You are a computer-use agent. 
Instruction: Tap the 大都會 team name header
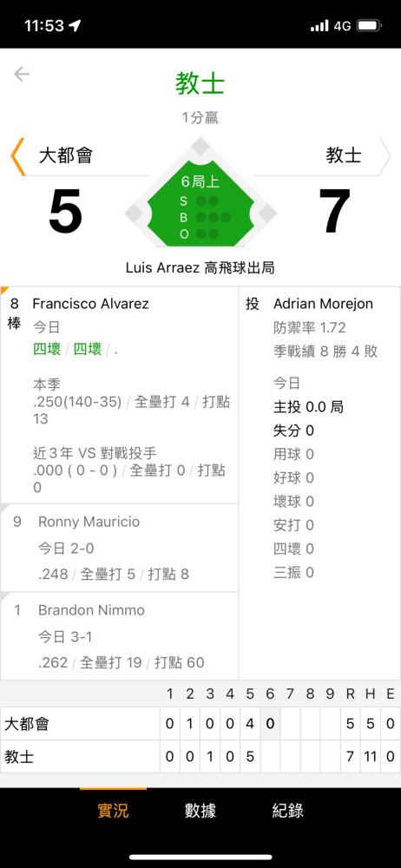click(65, 155)
